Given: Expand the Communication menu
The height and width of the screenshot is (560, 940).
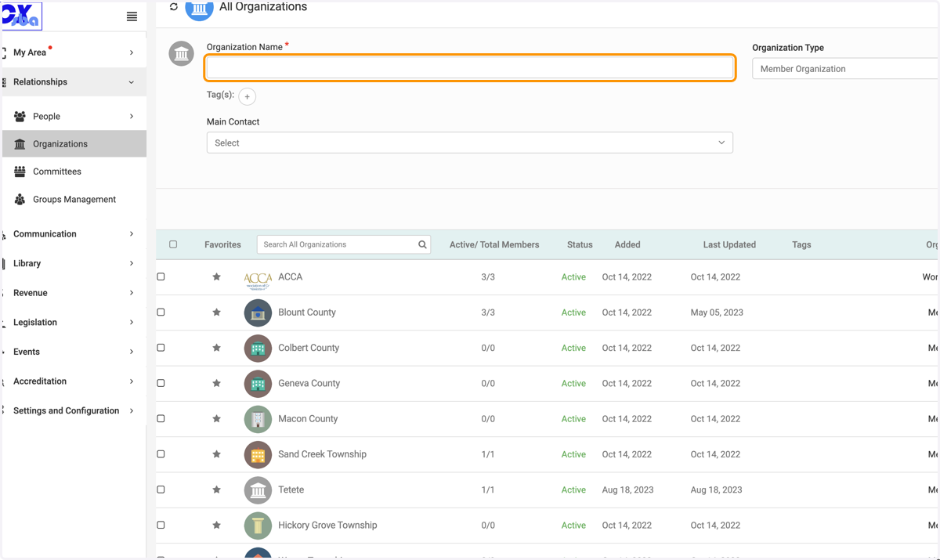Looking at the screenshot, I should (x=74, y=234).
